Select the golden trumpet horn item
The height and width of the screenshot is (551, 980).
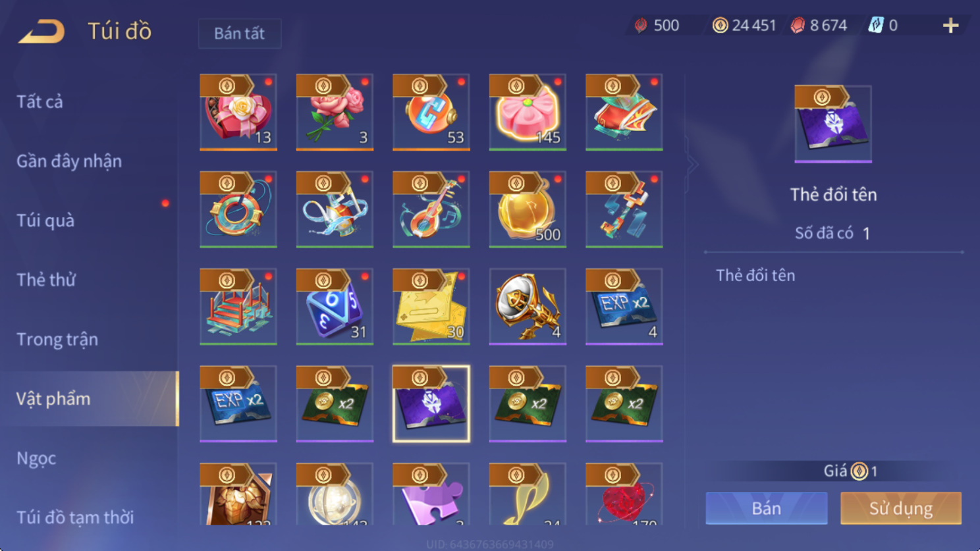pos(528,306)
